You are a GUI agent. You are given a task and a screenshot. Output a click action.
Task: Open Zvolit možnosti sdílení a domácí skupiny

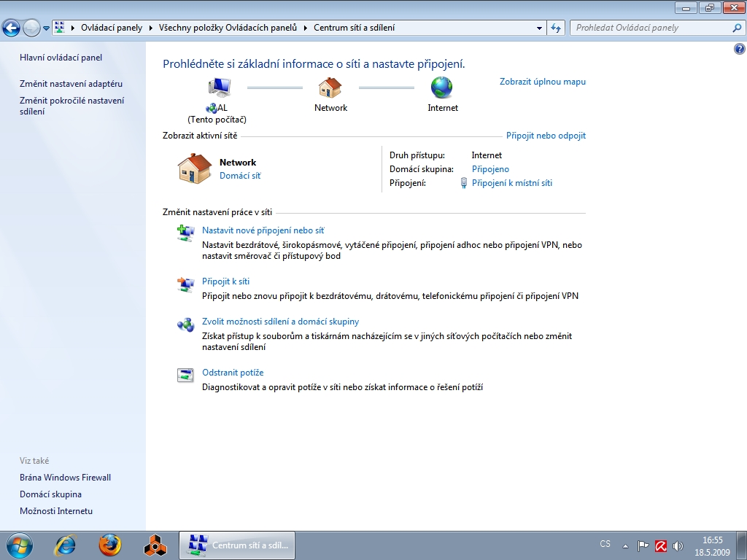[x=281, y=322]
